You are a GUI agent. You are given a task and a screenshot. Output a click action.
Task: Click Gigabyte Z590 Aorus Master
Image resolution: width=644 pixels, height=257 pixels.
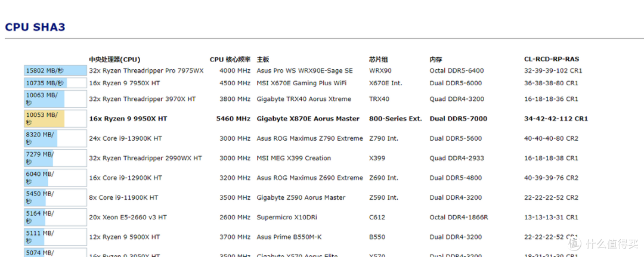point(301,197)
